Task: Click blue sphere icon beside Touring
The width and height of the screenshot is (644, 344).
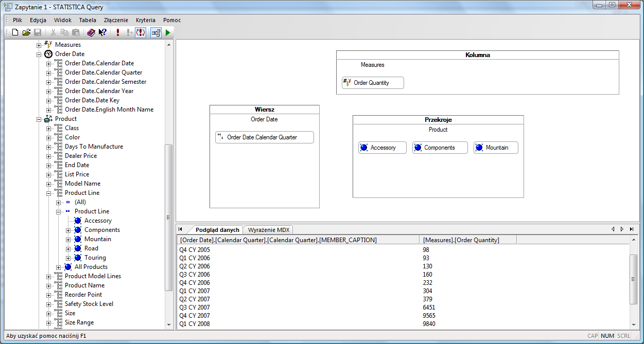Action: [78, 258]
